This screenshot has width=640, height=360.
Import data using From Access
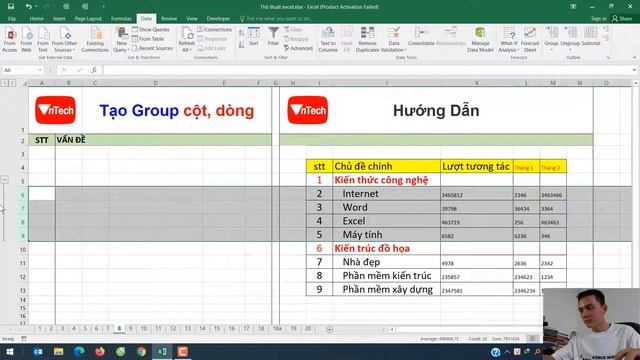click(x=10, y=40)
